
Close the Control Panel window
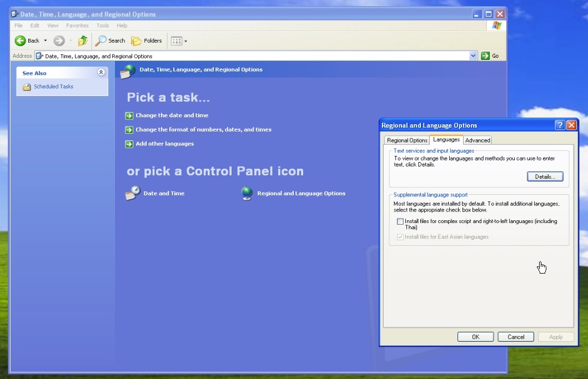tap(500, 14)
